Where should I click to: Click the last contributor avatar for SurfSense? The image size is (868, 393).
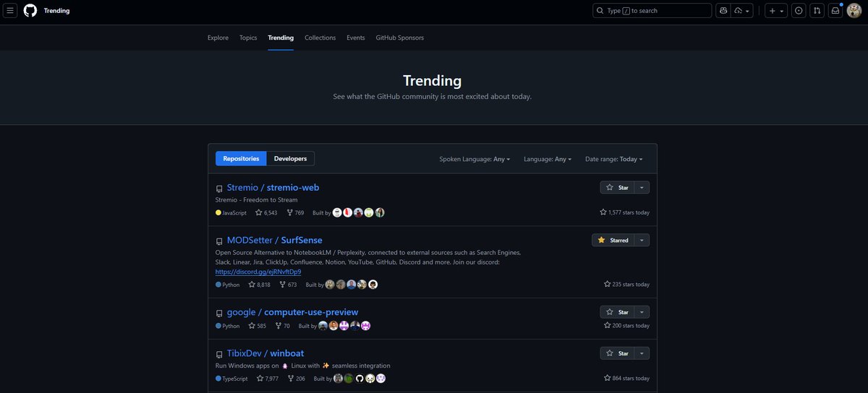(373, 285)
